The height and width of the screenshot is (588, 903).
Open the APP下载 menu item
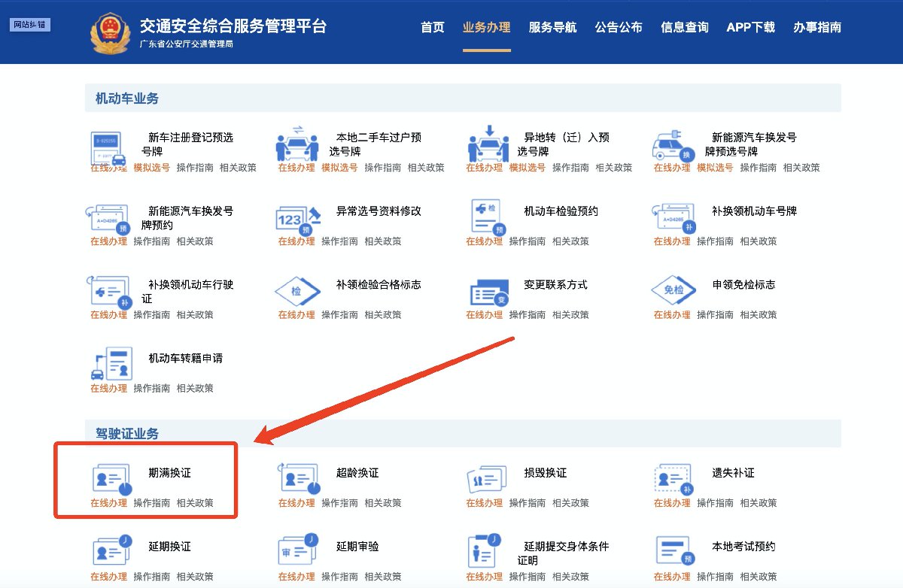(x=750, y=28)
